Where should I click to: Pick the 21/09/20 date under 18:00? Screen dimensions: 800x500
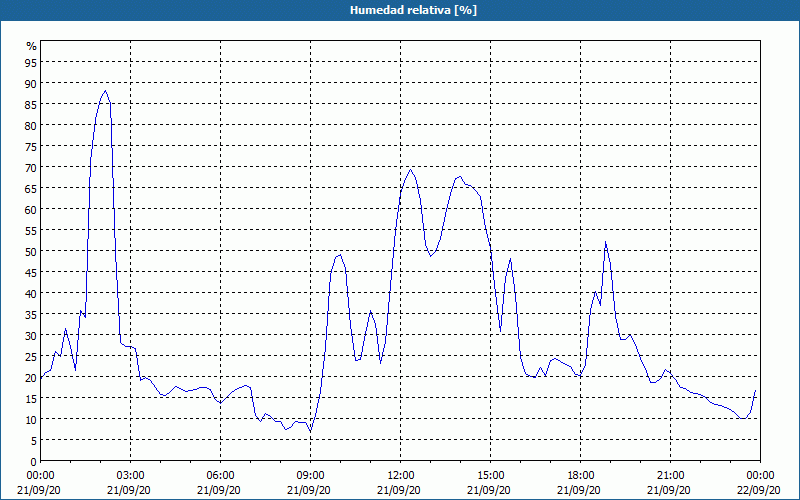(x=579, y=490)
